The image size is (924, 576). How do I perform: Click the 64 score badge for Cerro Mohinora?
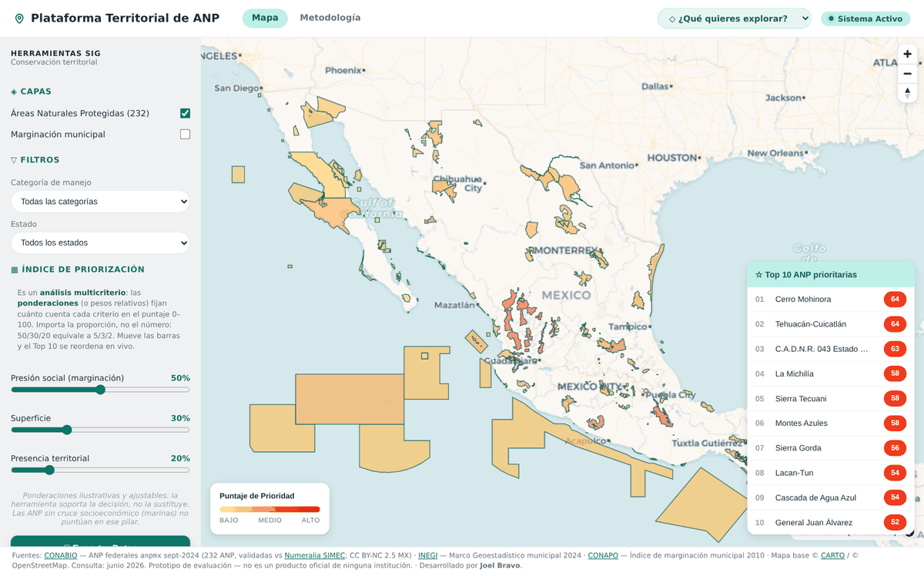(x=895, y=300)
